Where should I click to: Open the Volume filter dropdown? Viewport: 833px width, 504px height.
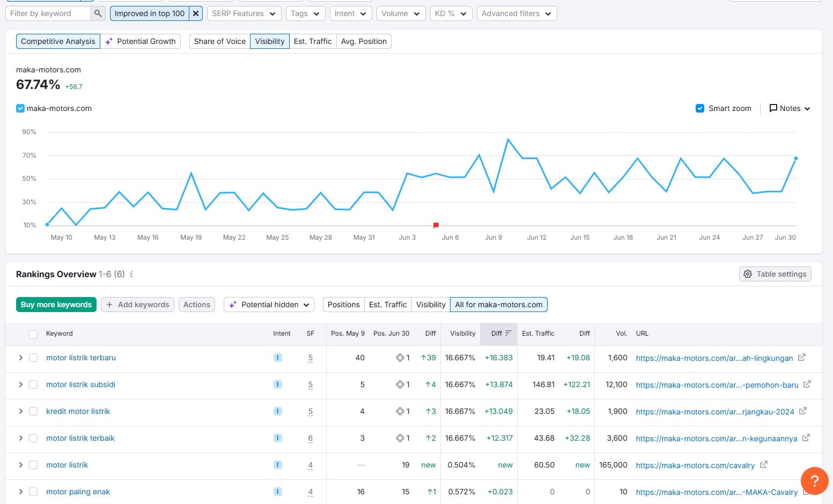coord(401,13)
